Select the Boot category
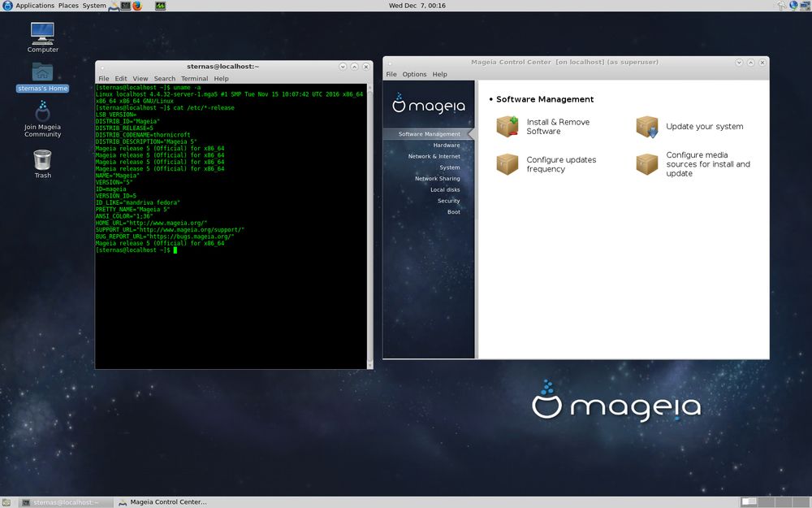This screenshot has width=812, height=508. click(453, 212)
